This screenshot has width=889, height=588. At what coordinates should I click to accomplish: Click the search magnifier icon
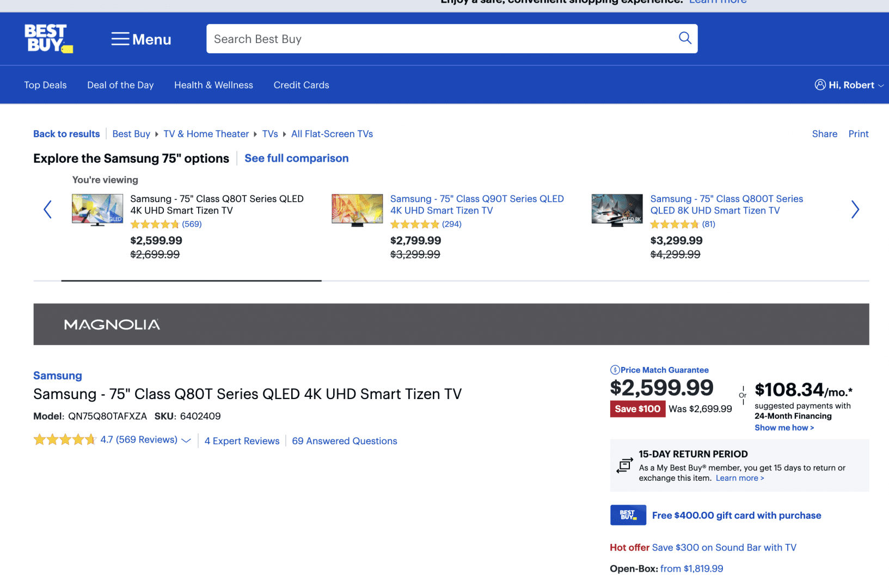685,38
